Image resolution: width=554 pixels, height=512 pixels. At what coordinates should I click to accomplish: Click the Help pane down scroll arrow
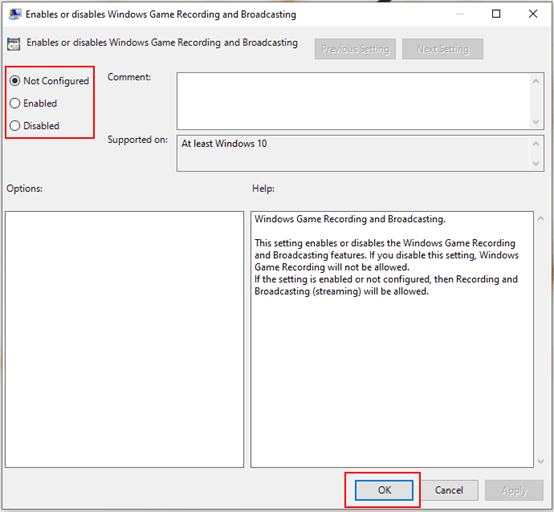[541, 461]
